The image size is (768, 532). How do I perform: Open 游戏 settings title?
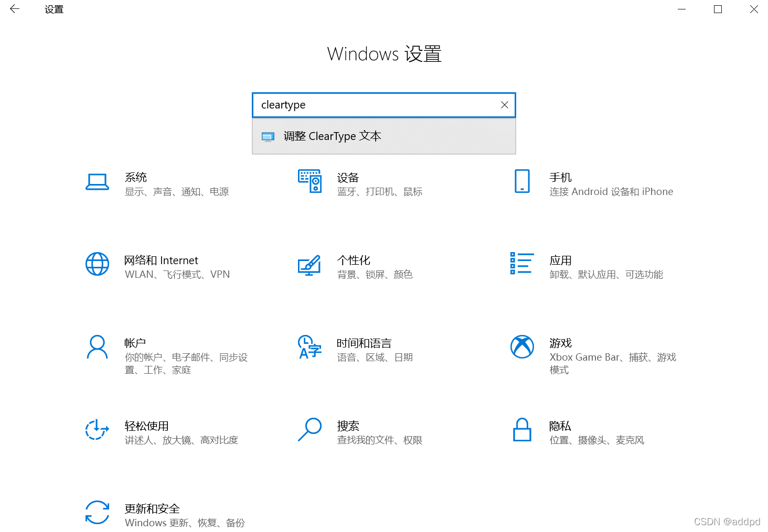pyautogui.click(x=560, y=343)
